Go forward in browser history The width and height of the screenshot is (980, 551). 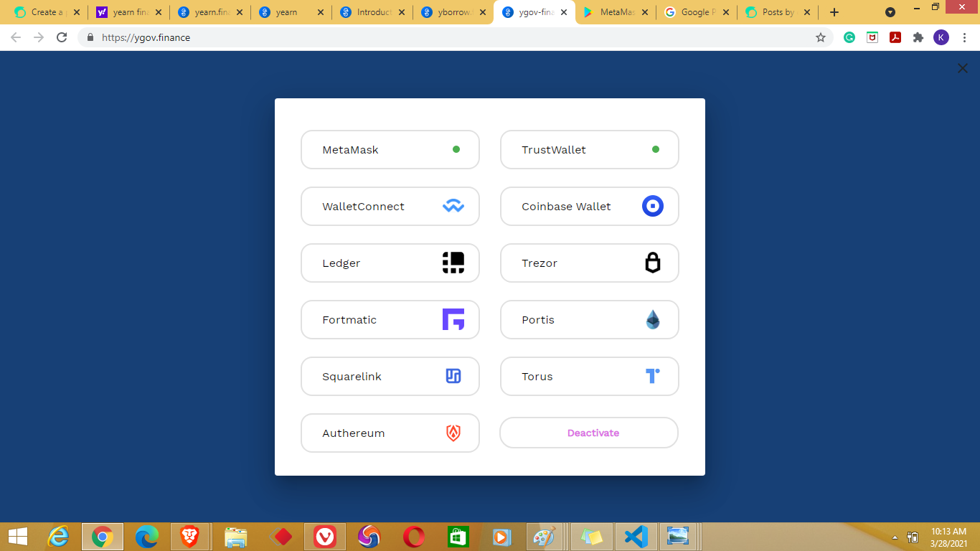pos(39,37)
